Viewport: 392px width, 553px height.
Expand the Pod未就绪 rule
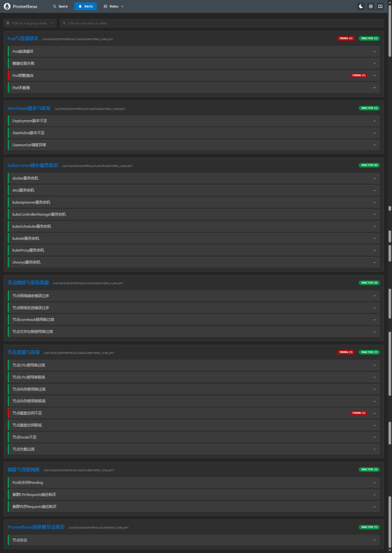tap(194, 88)
